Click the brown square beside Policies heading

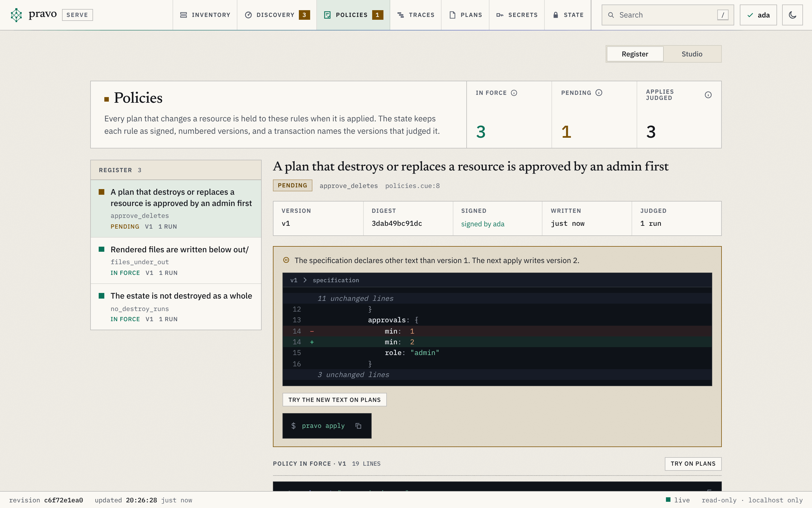106,99
